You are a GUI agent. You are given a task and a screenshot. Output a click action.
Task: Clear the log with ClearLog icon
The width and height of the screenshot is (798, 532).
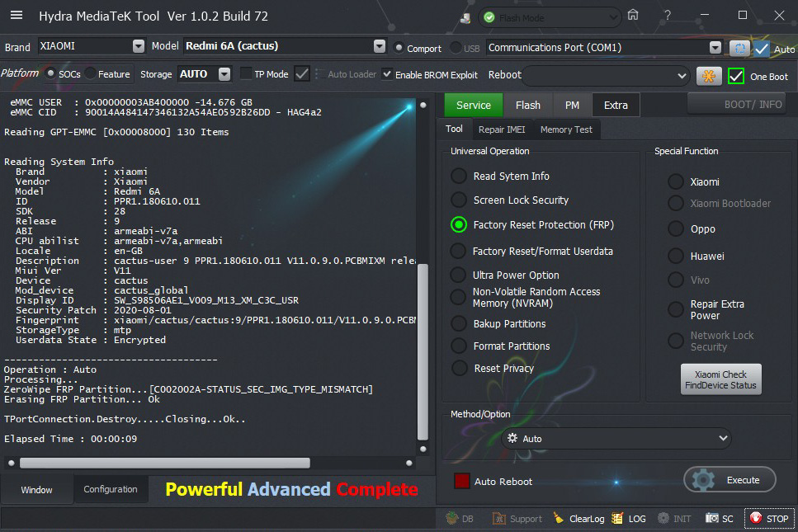[x=559, y=518]
